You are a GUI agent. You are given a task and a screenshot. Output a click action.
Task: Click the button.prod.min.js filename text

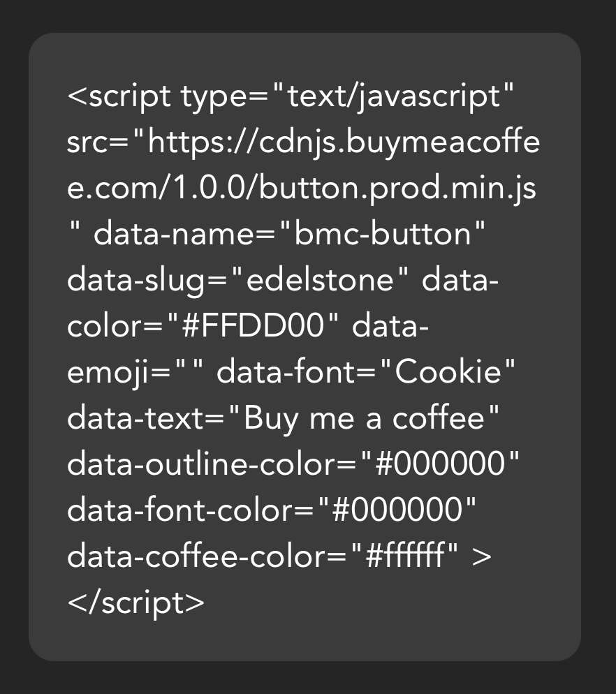(397, 189)
